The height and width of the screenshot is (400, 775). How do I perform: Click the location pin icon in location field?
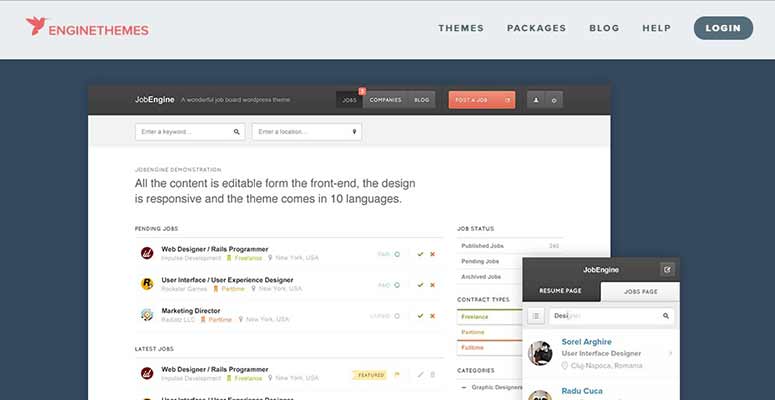pyautogui.click(x=354, y=132)
